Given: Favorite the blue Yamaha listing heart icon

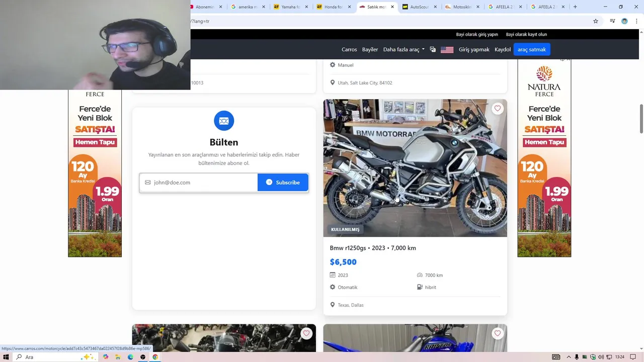Looking at the screenshot, I should [x=498, y=333].
